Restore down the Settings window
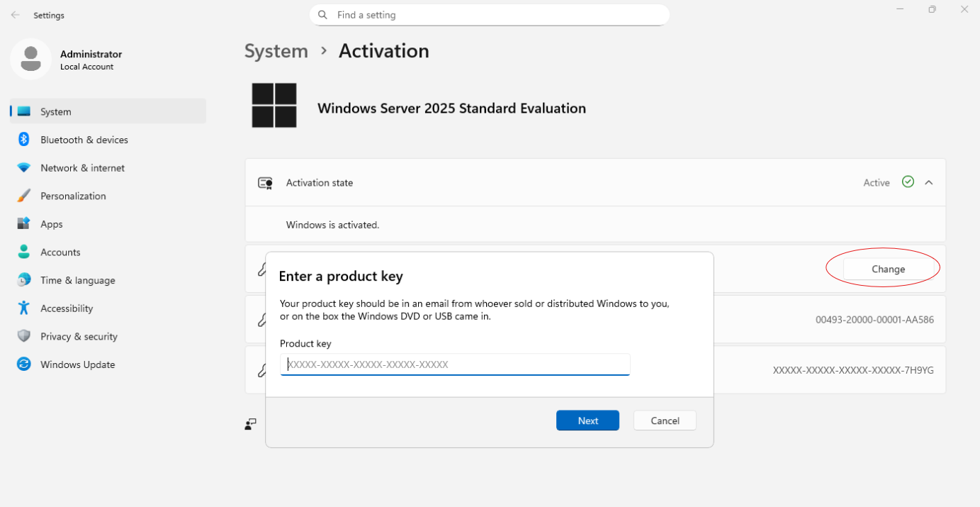Image resolution: width=980 pixels, height=507 pixels. pyautogui.click(x=932, y=10)
